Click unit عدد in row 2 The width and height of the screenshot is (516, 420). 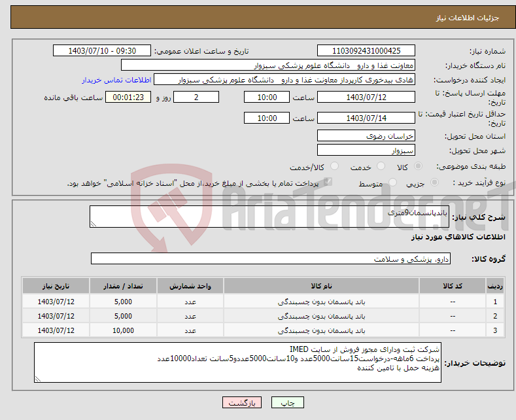pyautogui.click(x=190, y=316)
